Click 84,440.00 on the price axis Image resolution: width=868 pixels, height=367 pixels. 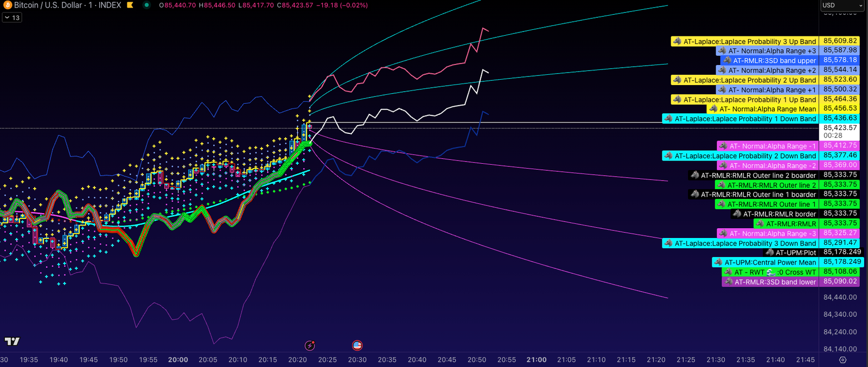840,297
